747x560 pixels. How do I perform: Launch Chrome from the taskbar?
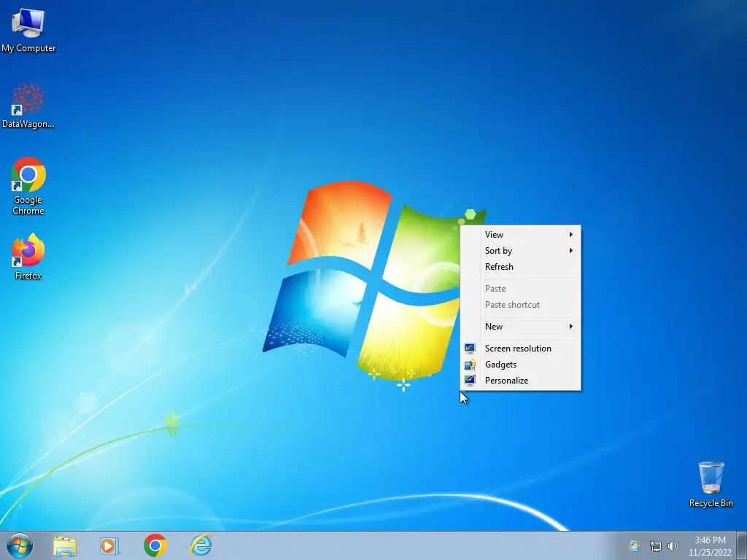pos(155,545)
